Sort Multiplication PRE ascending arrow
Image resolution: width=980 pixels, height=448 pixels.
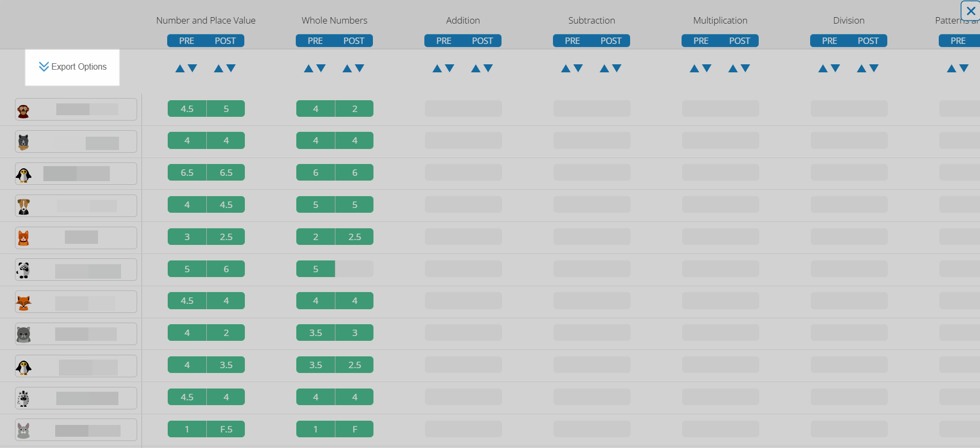[x=694, y=68]
